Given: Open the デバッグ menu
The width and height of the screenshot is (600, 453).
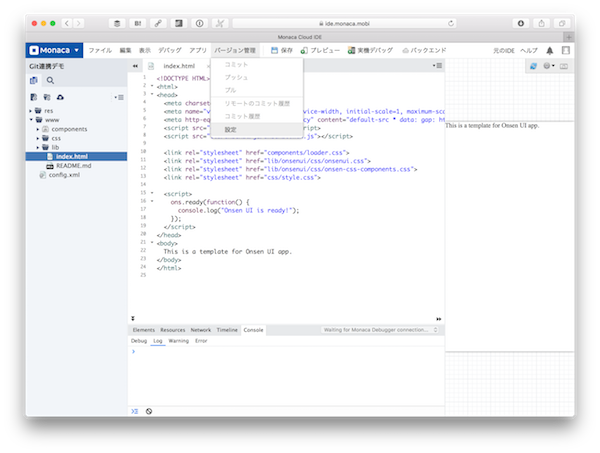Looking at the screenshot, I should pos(170,50).
